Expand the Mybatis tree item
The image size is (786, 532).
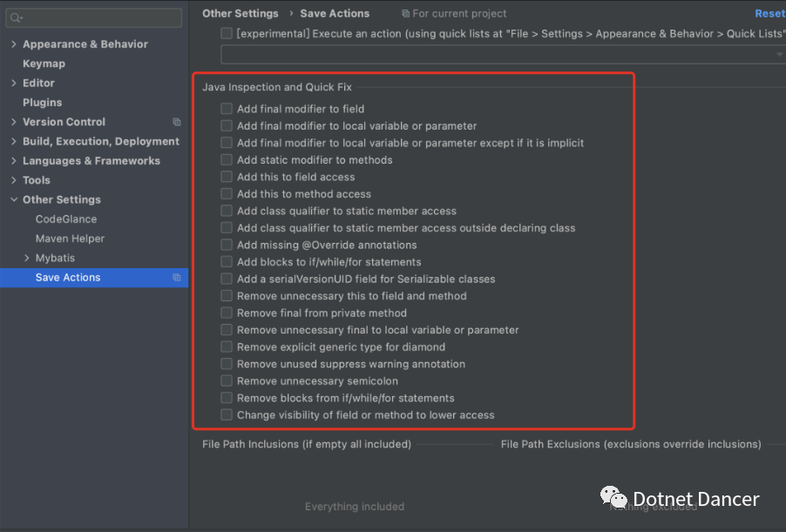pyautogui.click(x=27, y=259)
